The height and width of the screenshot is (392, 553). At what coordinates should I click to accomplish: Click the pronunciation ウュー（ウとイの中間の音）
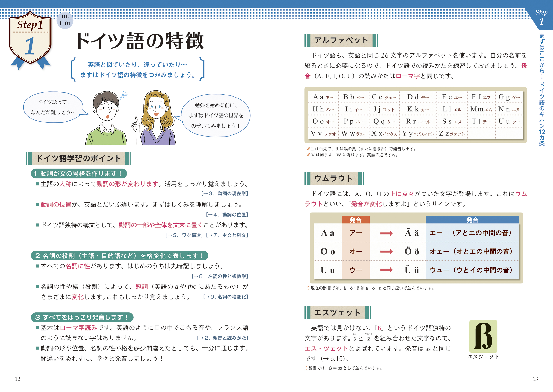(x=471, y=270)
